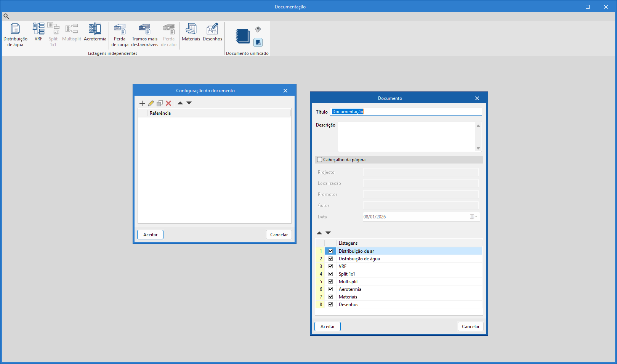Move the reference up in Configuração dialog
This screenshot has height=364, width=617.
(x=180, y=103)
